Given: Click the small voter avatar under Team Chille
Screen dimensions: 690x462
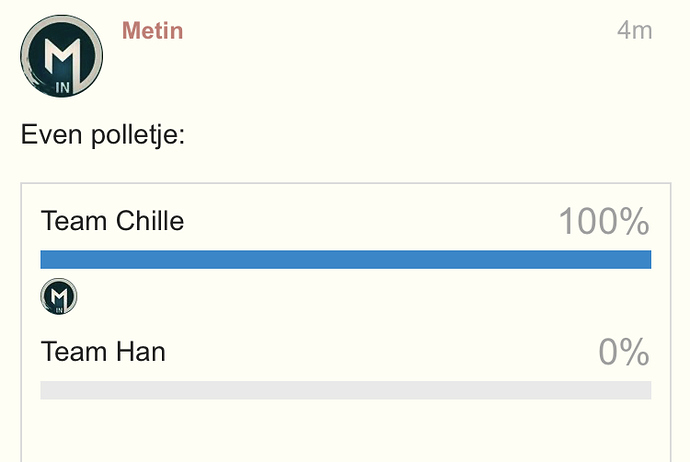Looking at the screenshot, I should click(59, 296).
